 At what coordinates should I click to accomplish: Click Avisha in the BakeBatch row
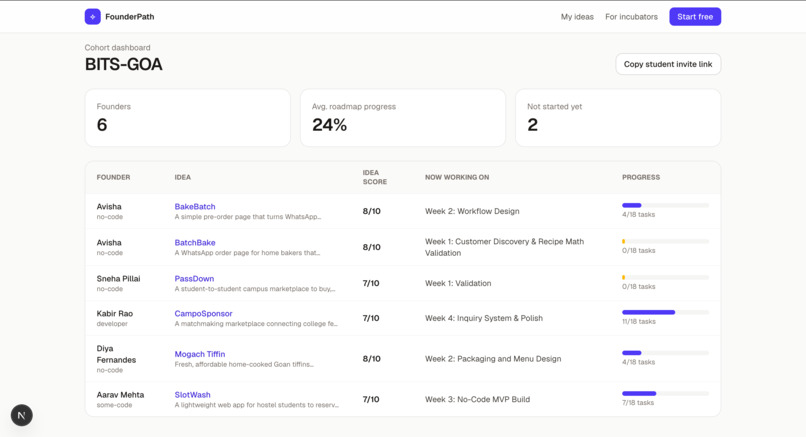(x=109, y=206)
